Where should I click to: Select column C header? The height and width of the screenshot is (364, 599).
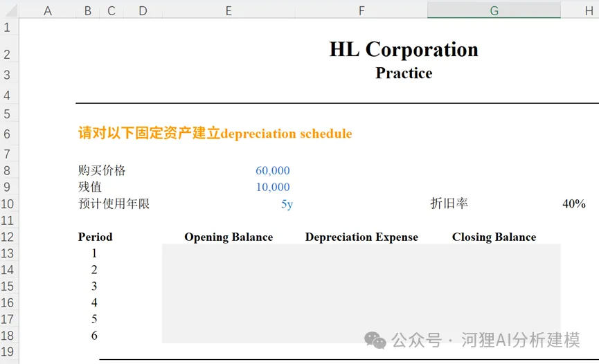111,10
